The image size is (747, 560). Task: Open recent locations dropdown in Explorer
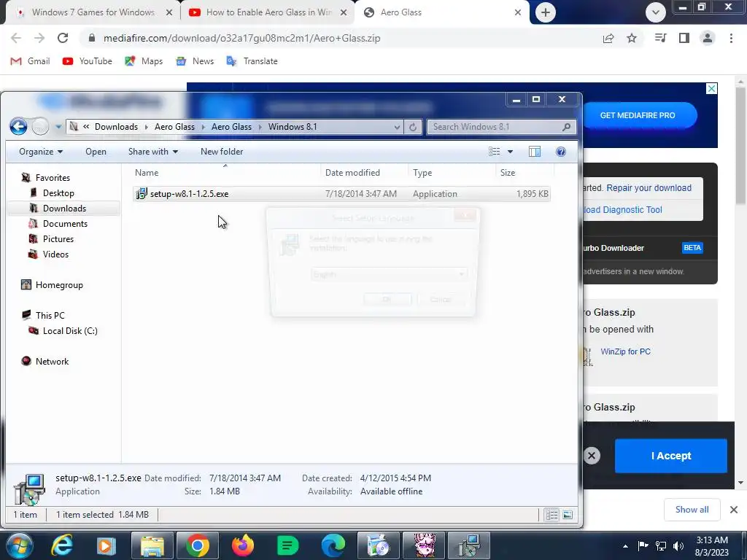click(x=58, y=127)
